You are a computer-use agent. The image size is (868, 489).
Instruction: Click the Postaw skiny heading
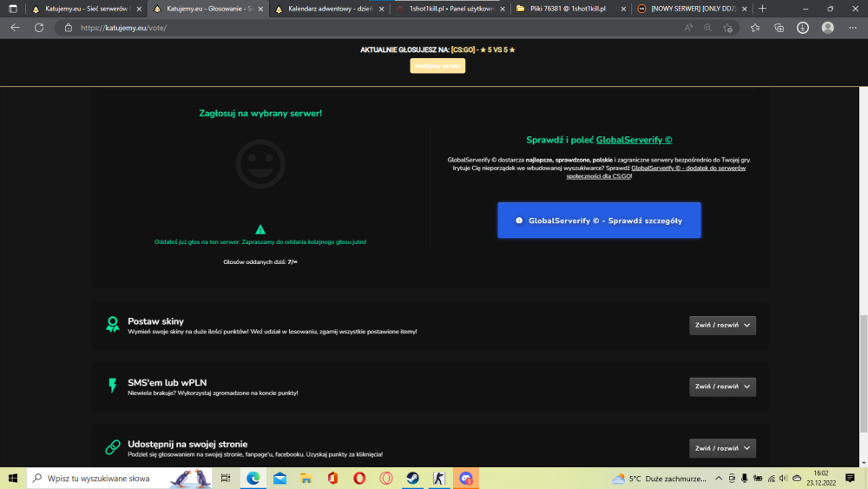(x=155, y=321)
